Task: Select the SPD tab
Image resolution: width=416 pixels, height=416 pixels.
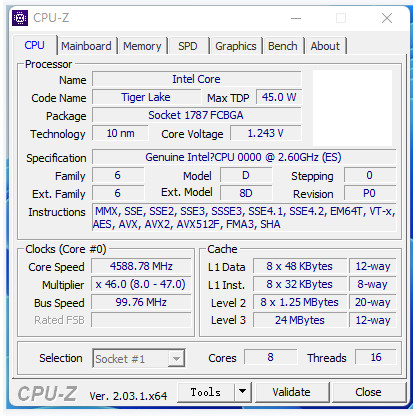Action: [188, 46]
